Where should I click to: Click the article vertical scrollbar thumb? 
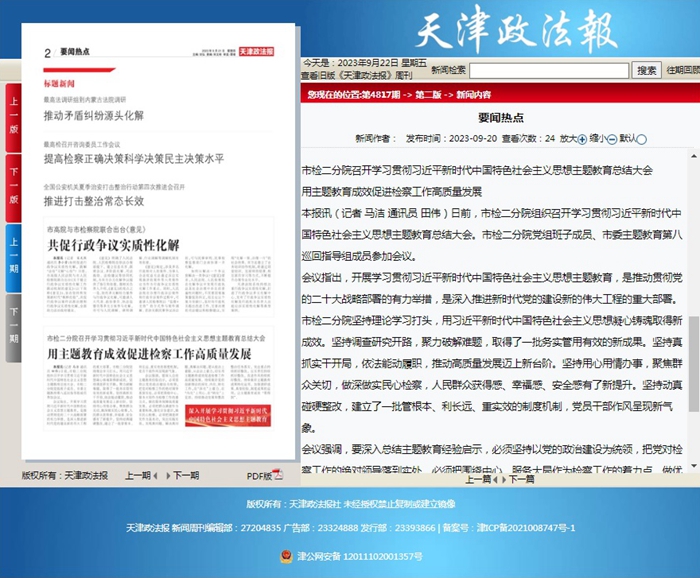click(694, 364)
